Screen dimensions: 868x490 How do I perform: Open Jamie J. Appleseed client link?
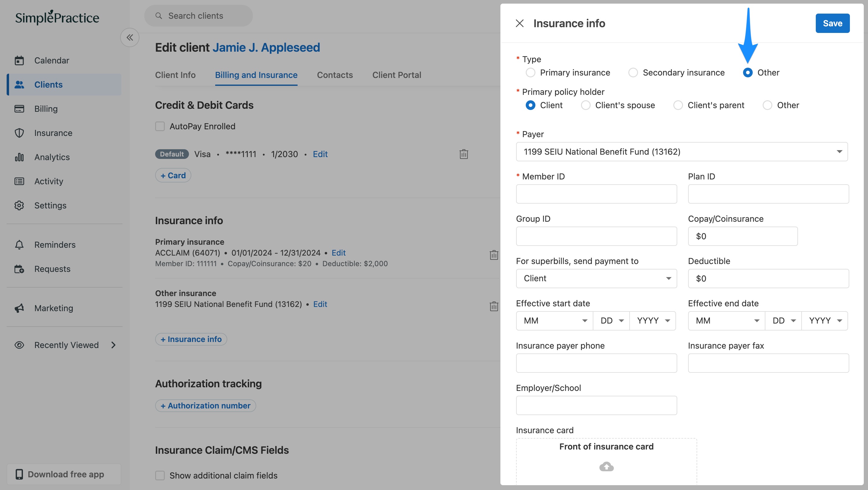pos(266,47)
